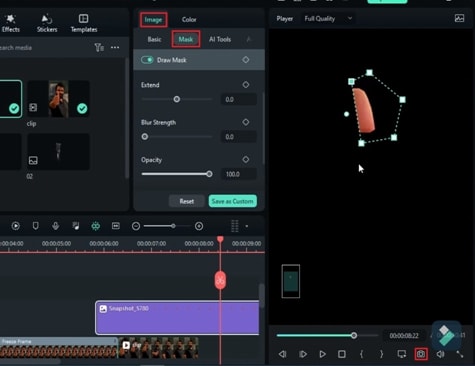Add a marker with the marker icon
This screenshot has height=366, width=475.
point(35,226)
